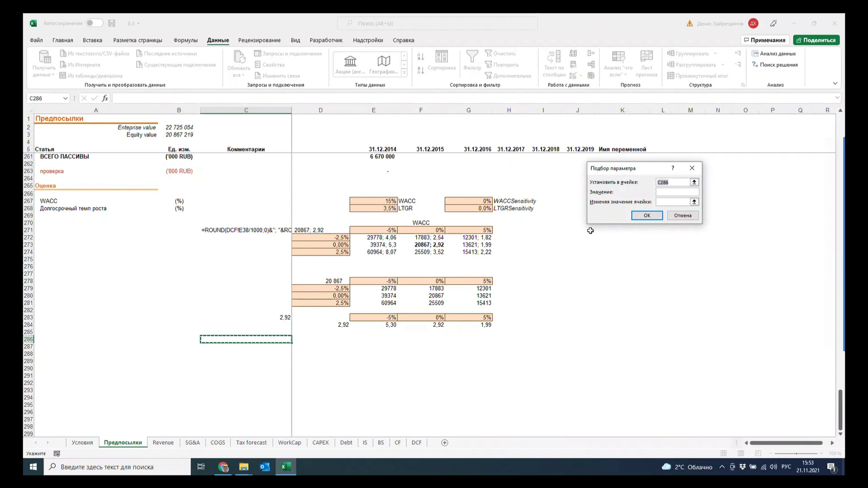Open the DCF sheet tab
Image resolution: width=868 pixels, height=488 pixels.
click(x=416, y=443)
